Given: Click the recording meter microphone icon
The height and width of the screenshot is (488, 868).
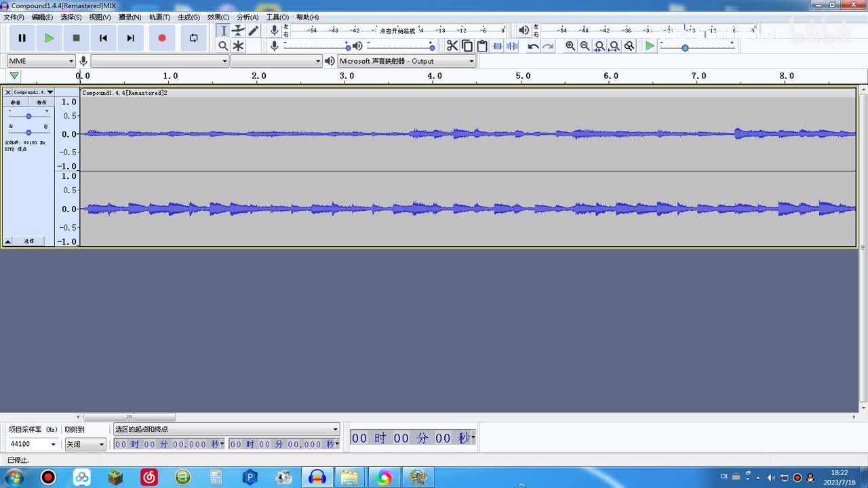Looking at the screenshot, I should (x=274, y=30).
